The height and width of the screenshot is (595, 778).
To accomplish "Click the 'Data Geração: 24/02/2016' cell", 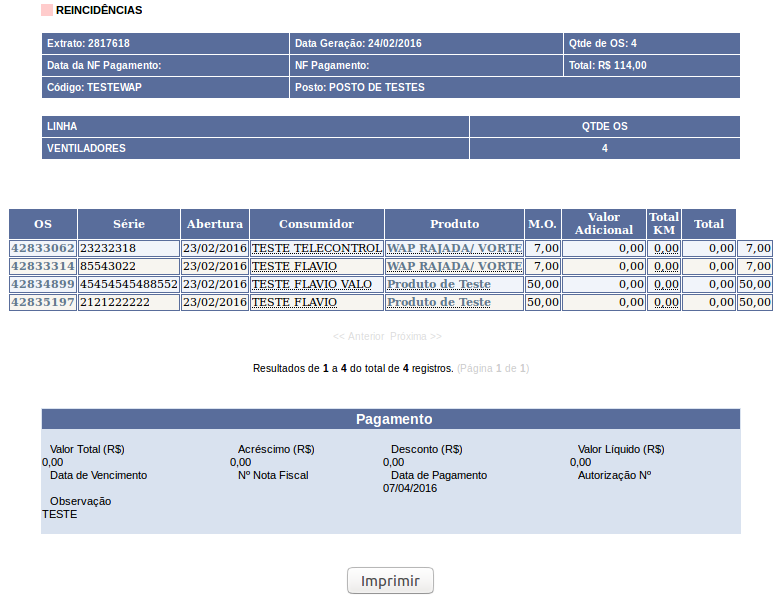I will (x=426, y=44).
